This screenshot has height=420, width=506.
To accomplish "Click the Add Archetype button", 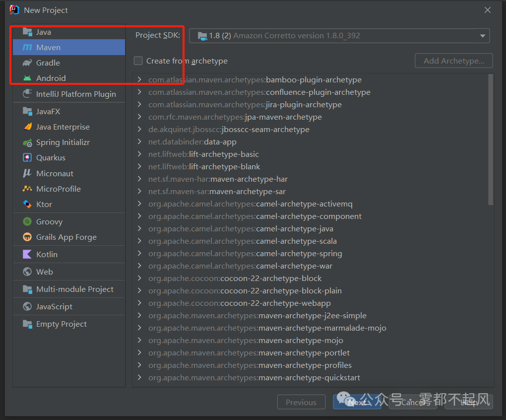I will (x=453, y=61).
